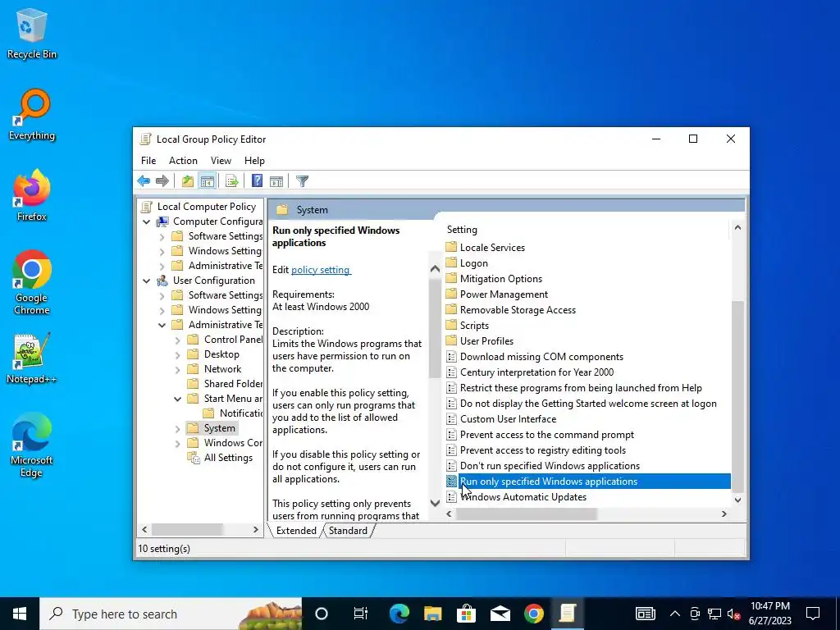Open Mail from the taskbar
Viewport: 840px width, 630px height.
(500, 614)
